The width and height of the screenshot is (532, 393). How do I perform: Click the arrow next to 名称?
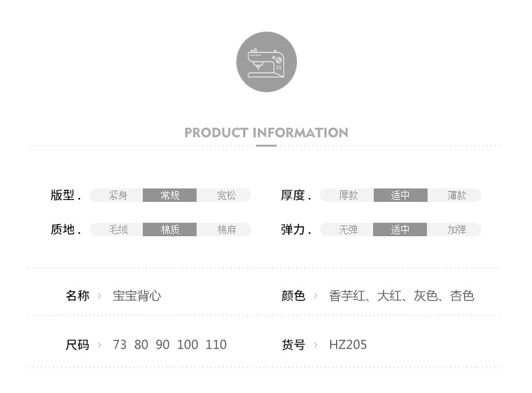pyautogui.click(x=100, y=295)
